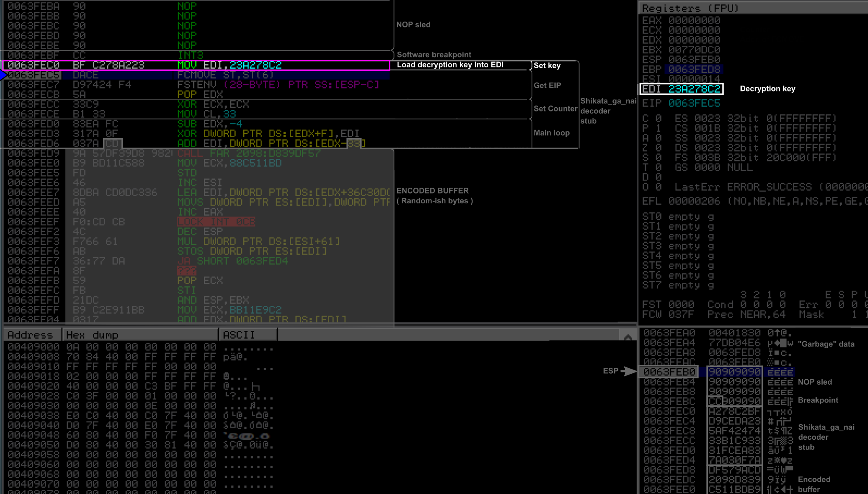Select the MOV EDI,23A278C2 instruction line

coord(229,65)
